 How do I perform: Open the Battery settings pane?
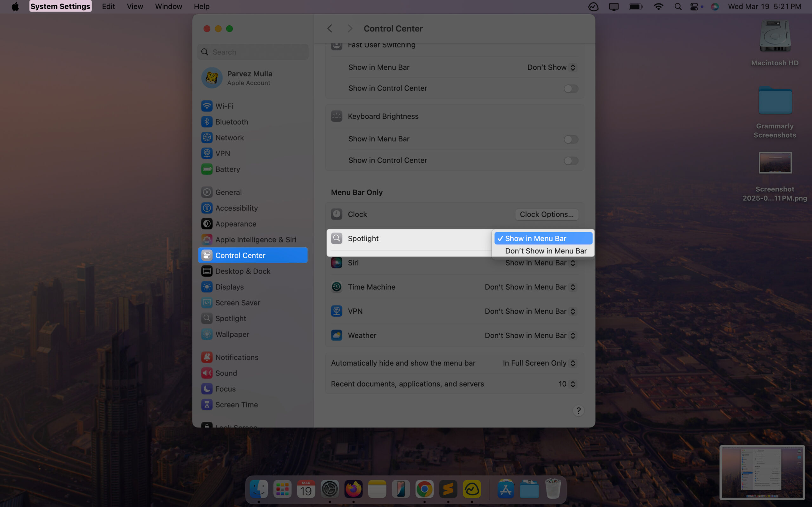pos(227,169)
